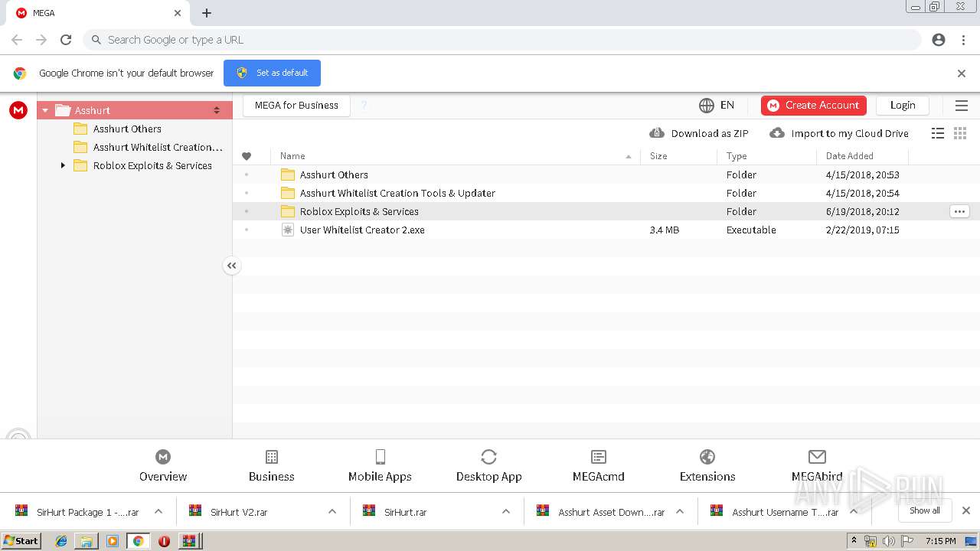Expand Roblox Exploits & Services tree node
The height and width of the screenshot is (551, 980).
tap(63, 165)
